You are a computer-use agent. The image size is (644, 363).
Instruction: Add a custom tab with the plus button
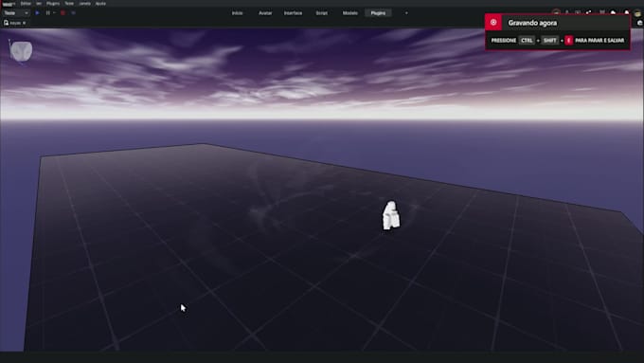[406, 13]
